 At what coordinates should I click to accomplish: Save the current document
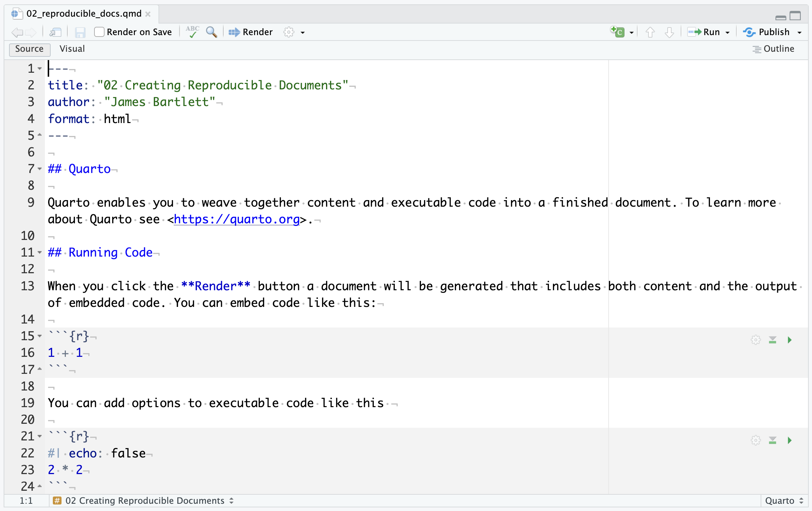[x=80, y=32]
